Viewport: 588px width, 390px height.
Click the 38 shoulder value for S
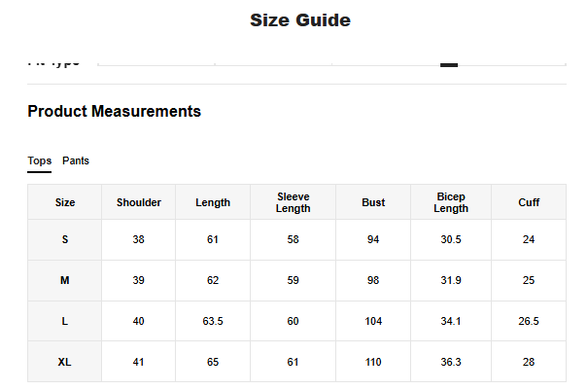[139, 239]
